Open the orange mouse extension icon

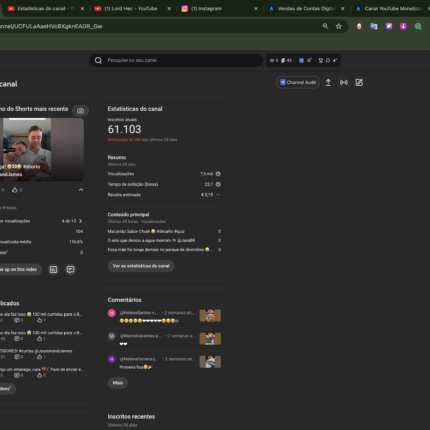[x=359, y=26]
